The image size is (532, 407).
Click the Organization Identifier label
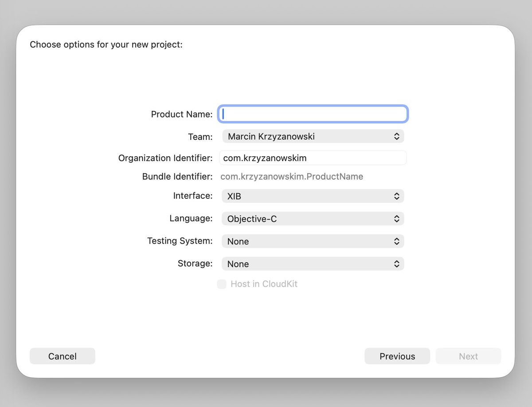[x=165, y=158]
